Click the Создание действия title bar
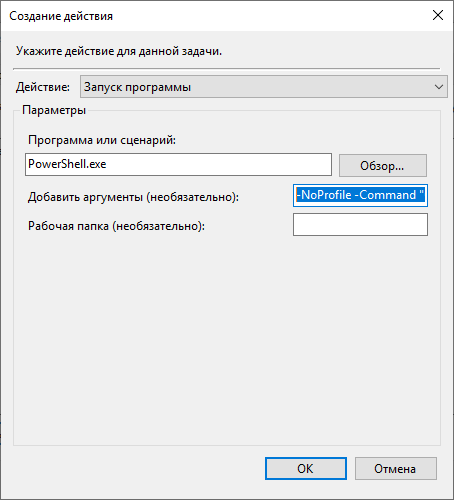The width and height of the screenshot is (454, 500). (213, 16)
